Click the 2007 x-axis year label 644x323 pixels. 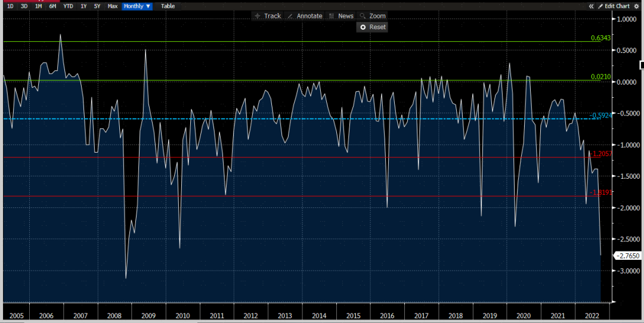pyautogui.click(x=80, y=316)
